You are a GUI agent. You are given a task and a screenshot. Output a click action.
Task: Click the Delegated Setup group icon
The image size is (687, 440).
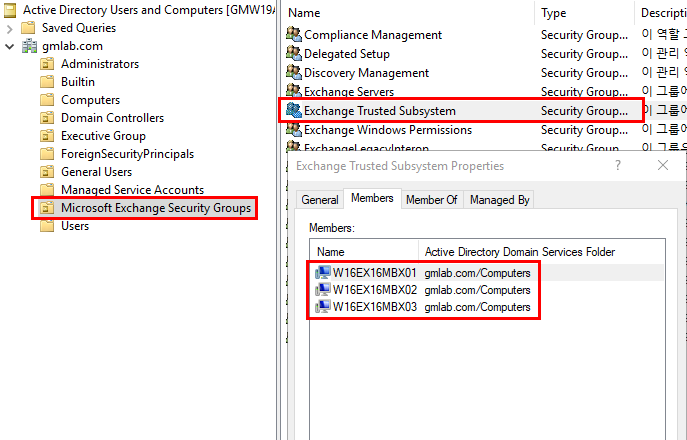[294, 53]
